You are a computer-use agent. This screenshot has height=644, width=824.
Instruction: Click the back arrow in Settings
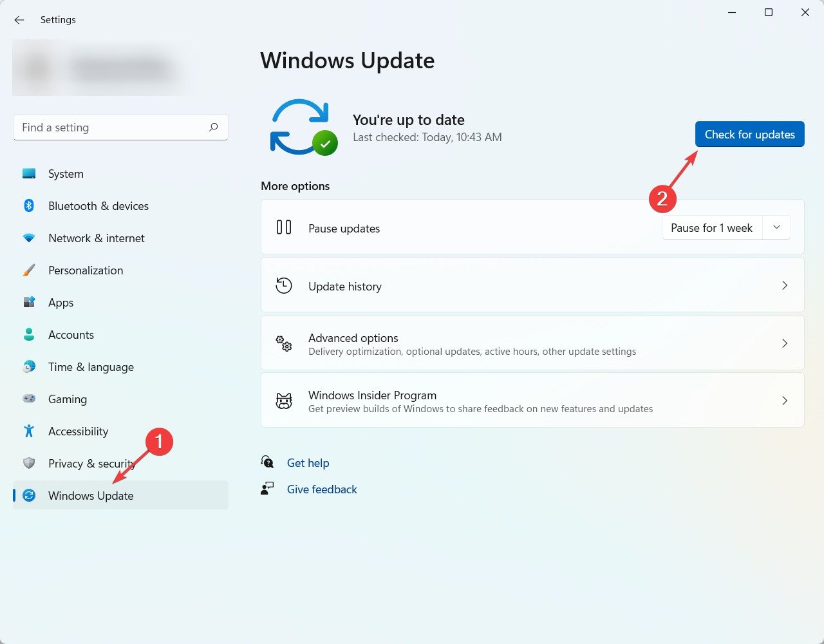19,20
